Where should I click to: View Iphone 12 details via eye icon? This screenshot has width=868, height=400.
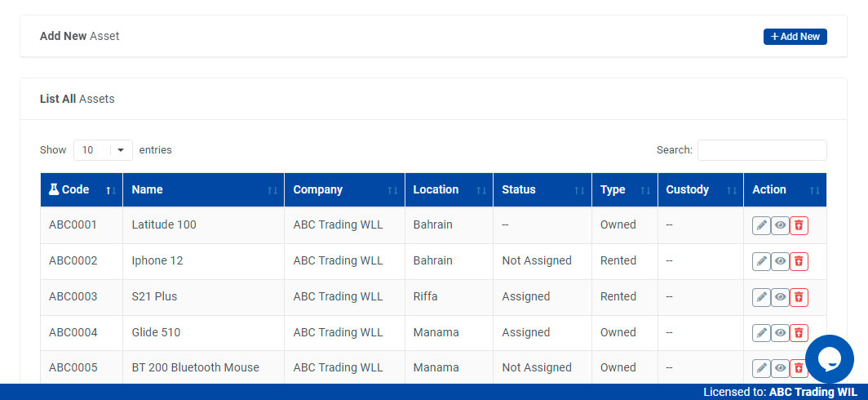(x=780, y=261)
